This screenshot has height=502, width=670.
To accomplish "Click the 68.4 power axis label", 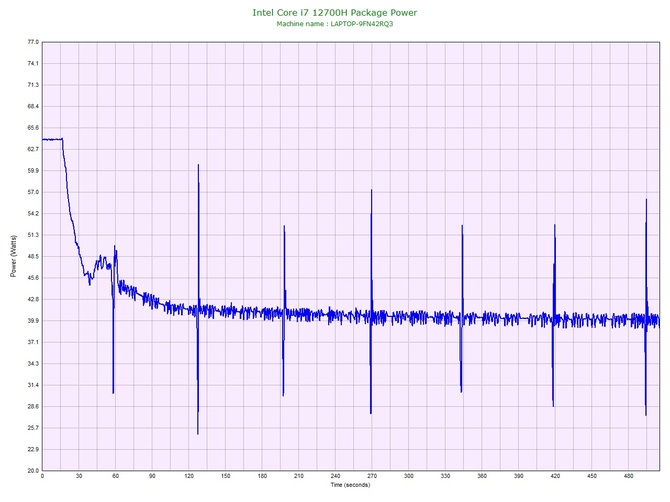I will [33, 106].
